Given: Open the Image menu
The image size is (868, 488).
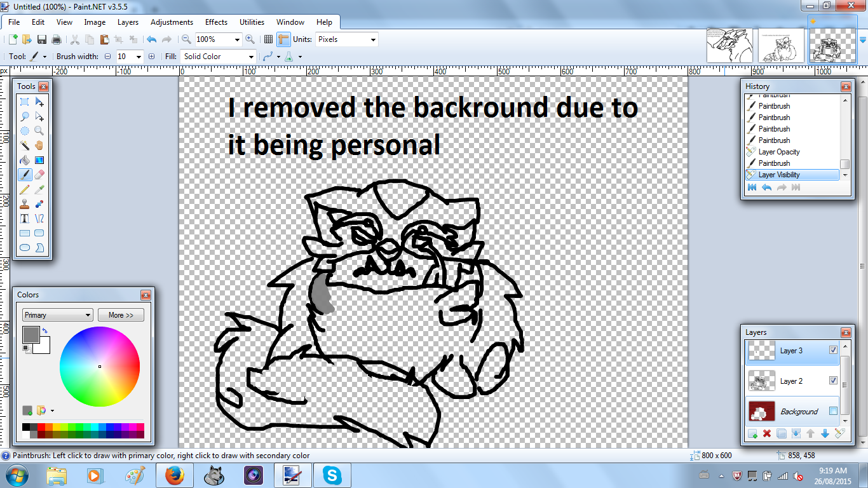Looking at the screenshot, I should coord(95,22).
